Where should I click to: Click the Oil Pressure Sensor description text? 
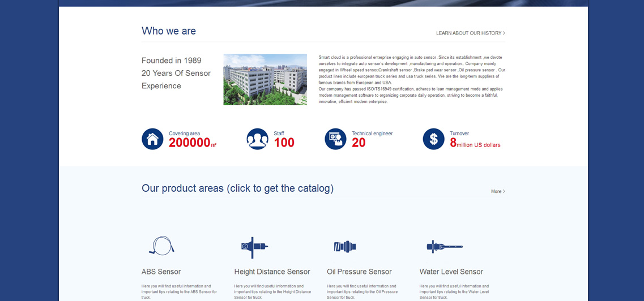(x=362, y=291)
